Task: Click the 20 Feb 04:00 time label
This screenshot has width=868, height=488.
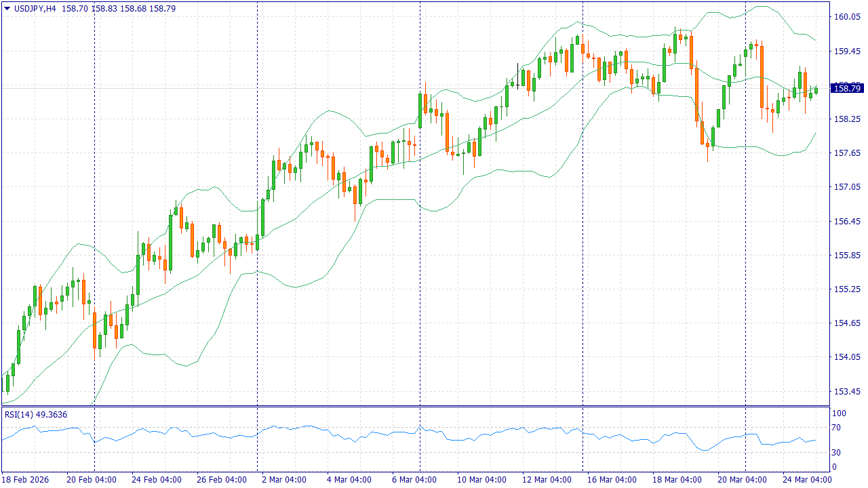Action: point(91,480)
